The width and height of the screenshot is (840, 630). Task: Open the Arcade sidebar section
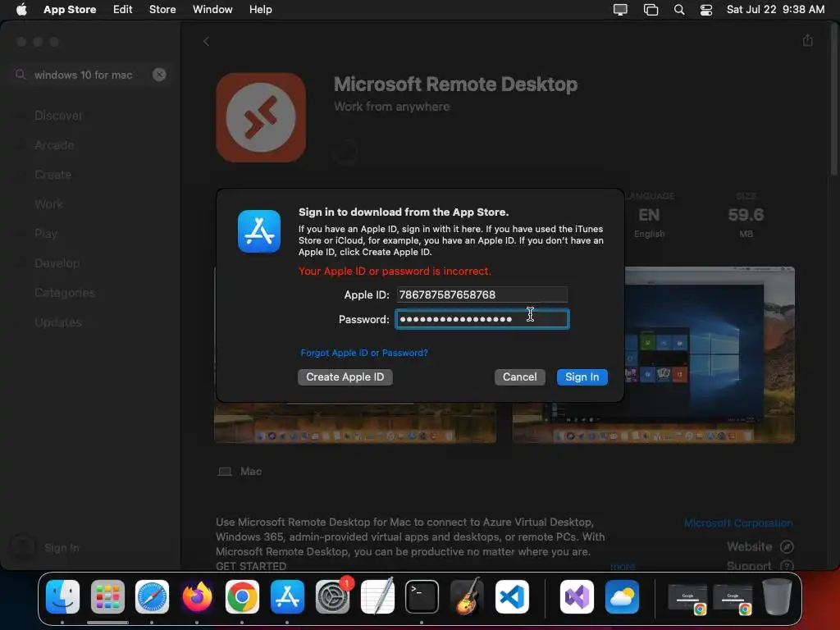pyautogui.click(x=54, y=145)
